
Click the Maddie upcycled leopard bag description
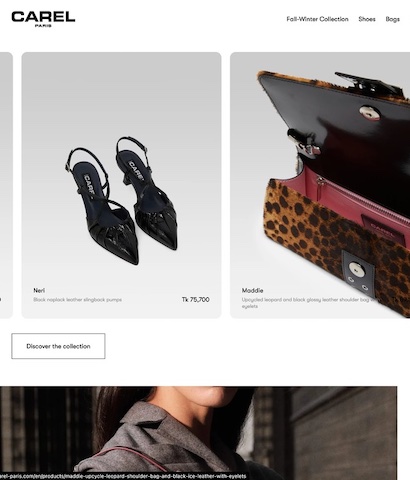308,303
